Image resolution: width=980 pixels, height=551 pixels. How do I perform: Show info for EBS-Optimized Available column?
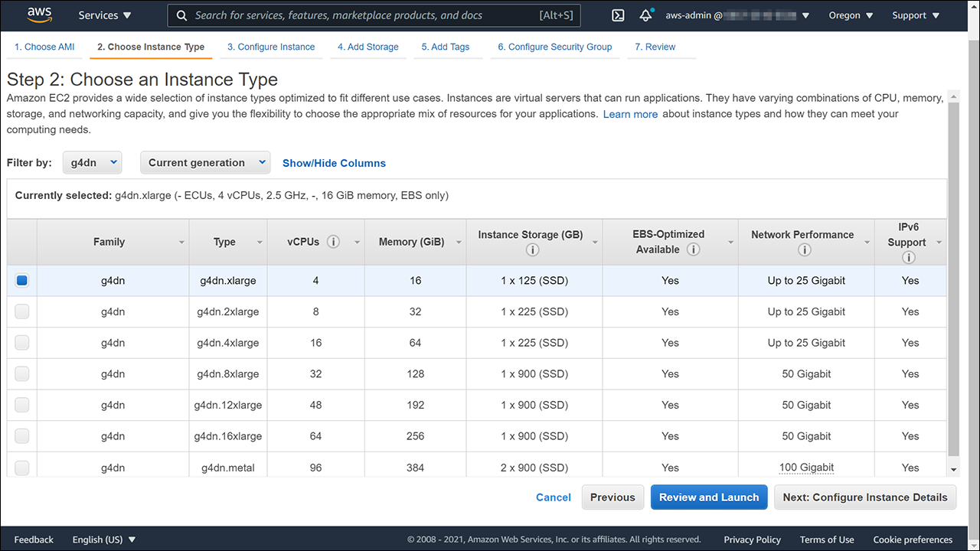(x=693, y=249)
